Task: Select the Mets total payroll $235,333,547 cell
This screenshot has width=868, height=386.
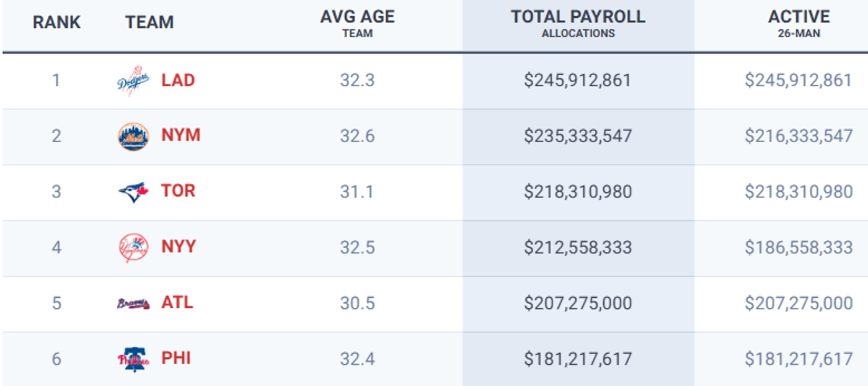Action: tap(578, 136)
